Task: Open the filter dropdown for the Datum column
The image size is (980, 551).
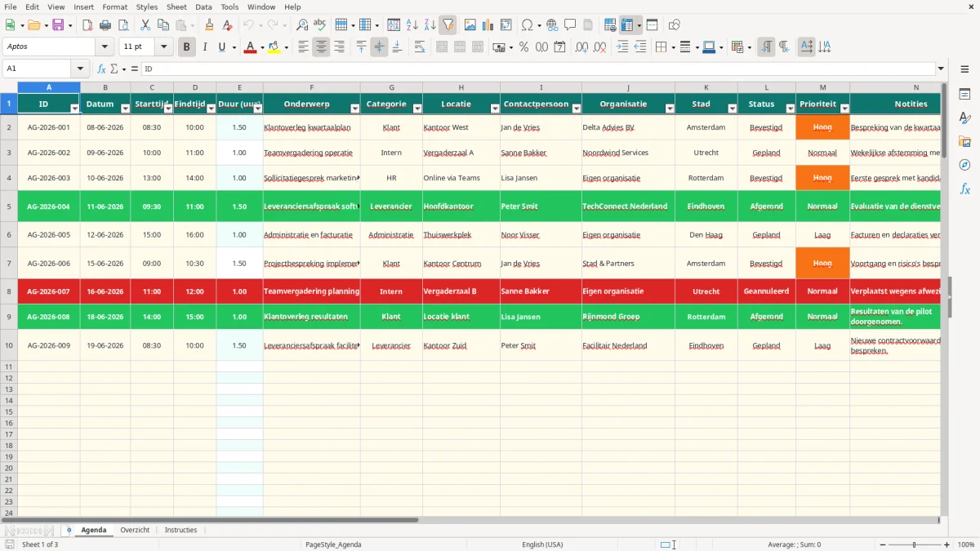Action: [x=125, y=109]
